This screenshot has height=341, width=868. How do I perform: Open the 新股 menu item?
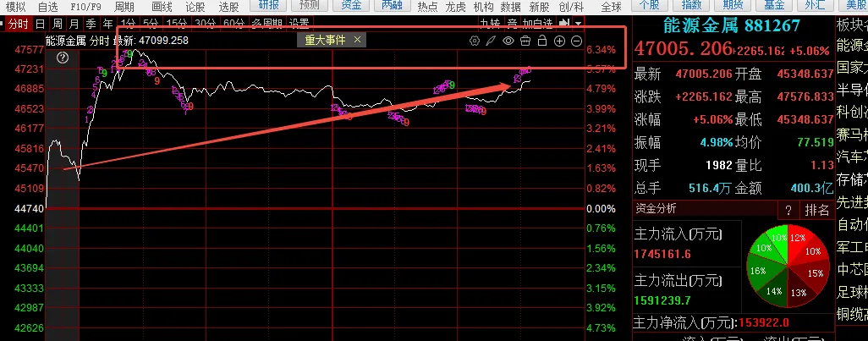coord(539,8)
